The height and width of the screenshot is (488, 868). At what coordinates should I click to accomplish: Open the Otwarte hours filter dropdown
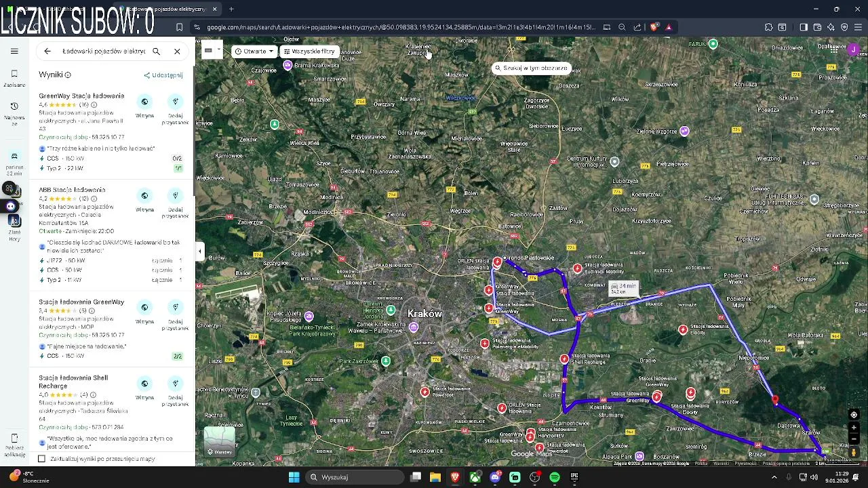click(x=254, y=52)
